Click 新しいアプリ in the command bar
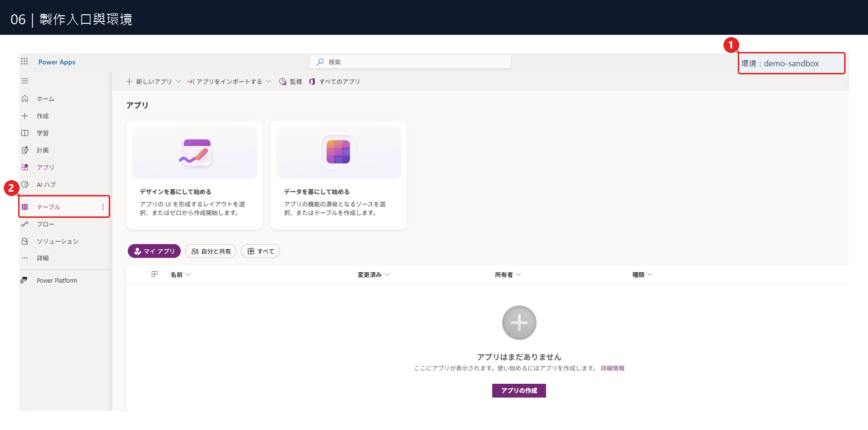 click(x=154, y=82)
